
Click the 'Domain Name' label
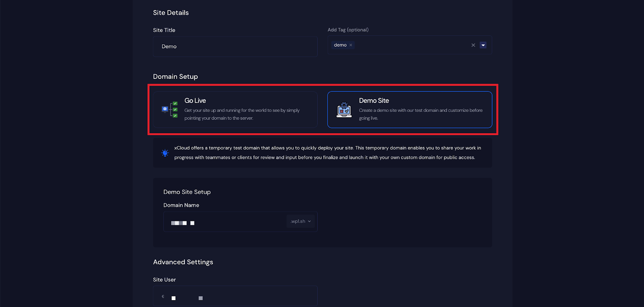[181, 205]
